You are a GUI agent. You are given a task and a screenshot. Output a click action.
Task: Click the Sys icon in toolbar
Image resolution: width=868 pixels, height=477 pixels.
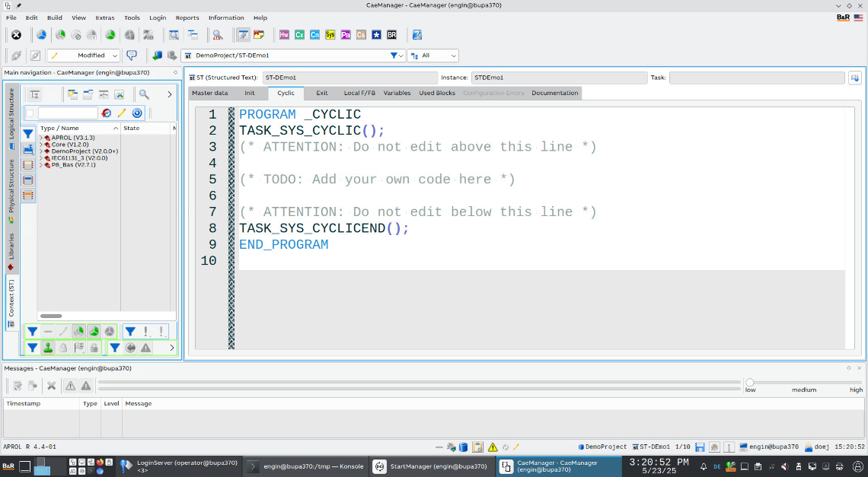tap(330, 35)
